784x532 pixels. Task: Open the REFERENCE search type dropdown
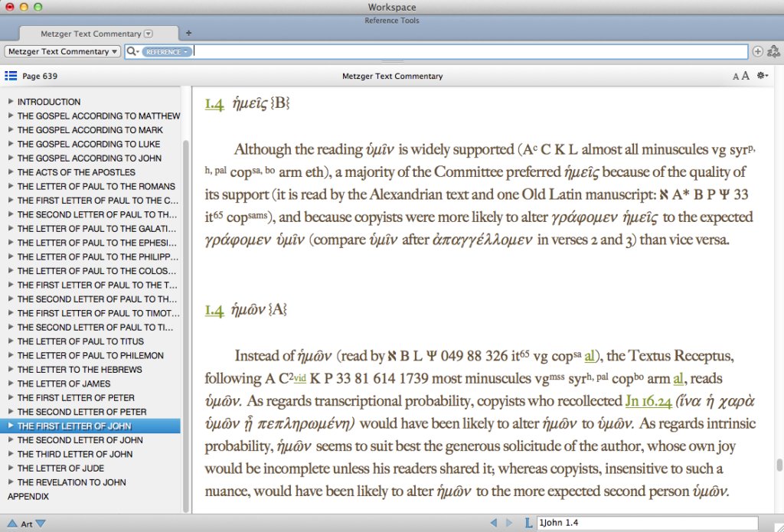pyautogui.click(x=166, y=51)
